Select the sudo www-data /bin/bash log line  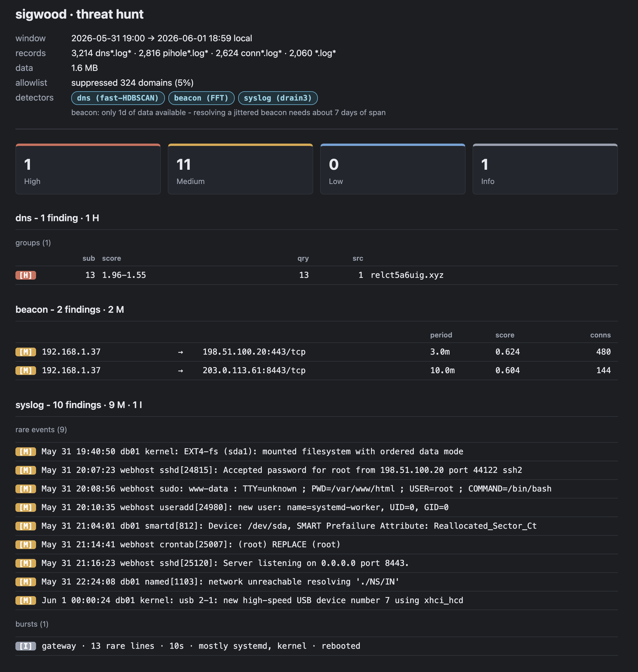296,489
